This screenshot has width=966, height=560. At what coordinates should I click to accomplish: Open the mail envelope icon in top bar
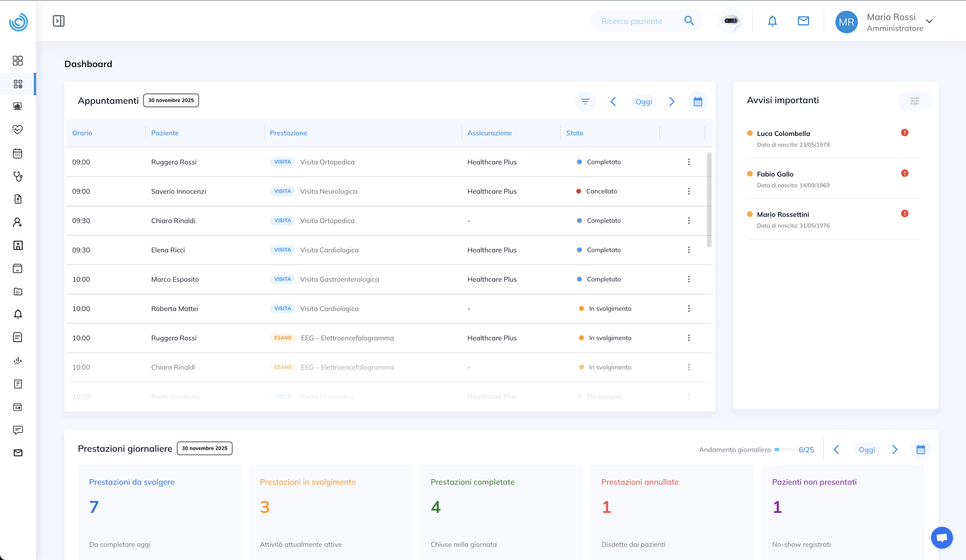[803, 21]
